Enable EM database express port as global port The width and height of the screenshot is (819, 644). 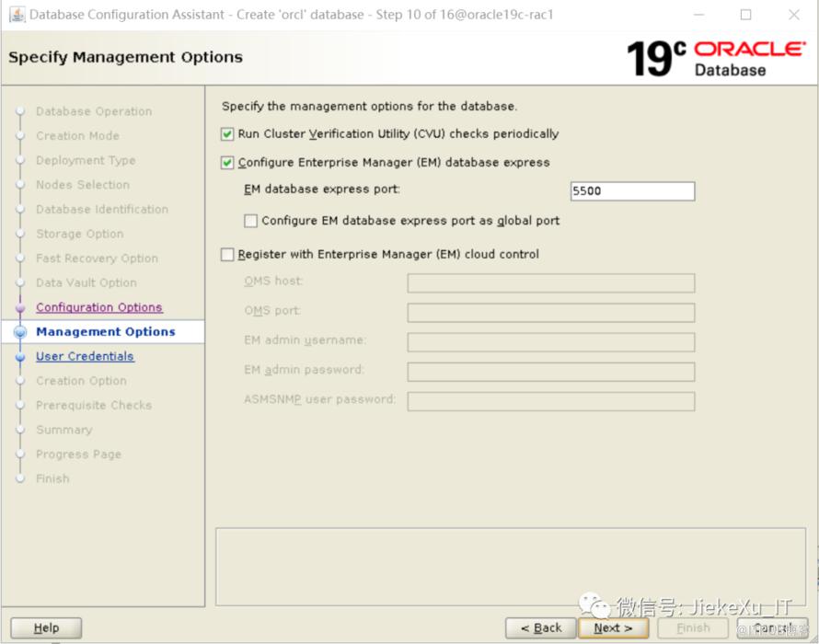251,221
